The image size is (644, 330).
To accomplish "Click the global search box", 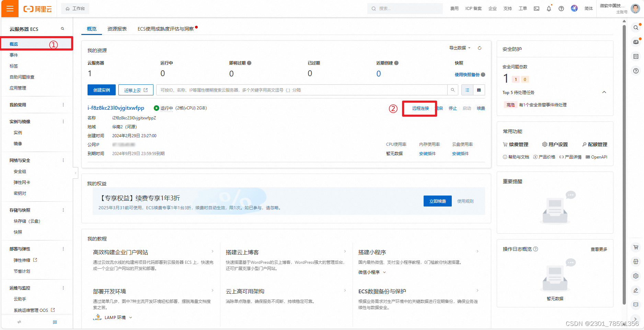I will [405, 9].
